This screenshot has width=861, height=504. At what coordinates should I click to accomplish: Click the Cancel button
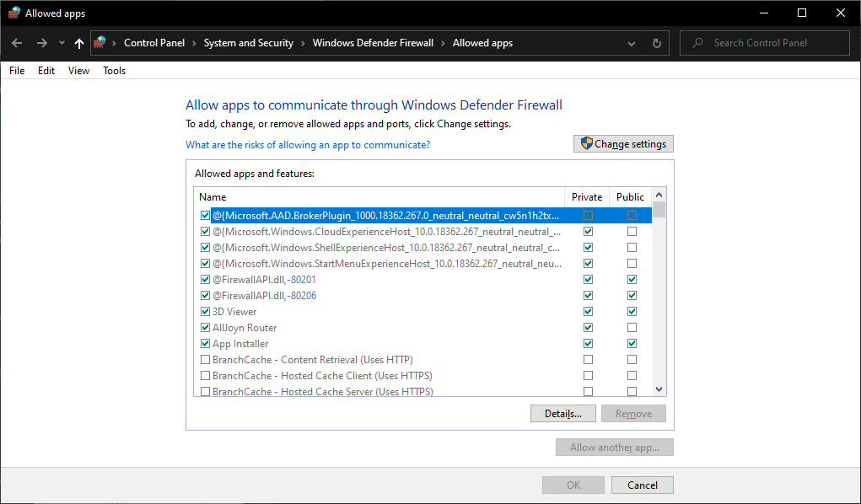coord(643,485)
